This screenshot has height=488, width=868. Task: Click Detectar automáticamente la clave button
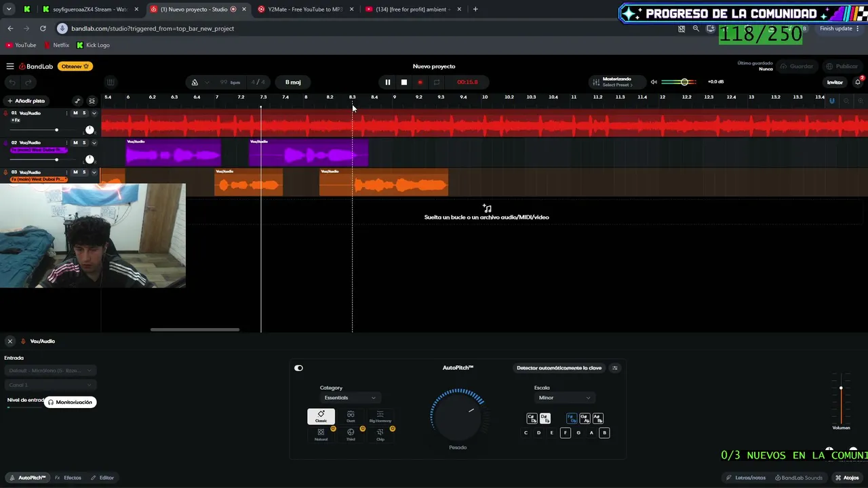point(559,368)
